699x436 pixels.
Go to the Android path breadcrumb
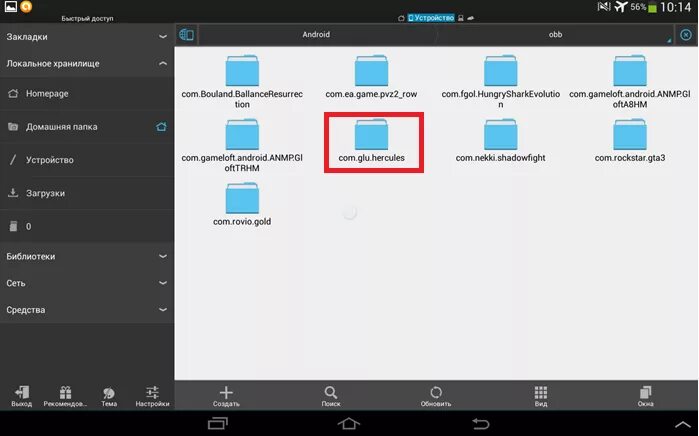click(x=316, y=35)
